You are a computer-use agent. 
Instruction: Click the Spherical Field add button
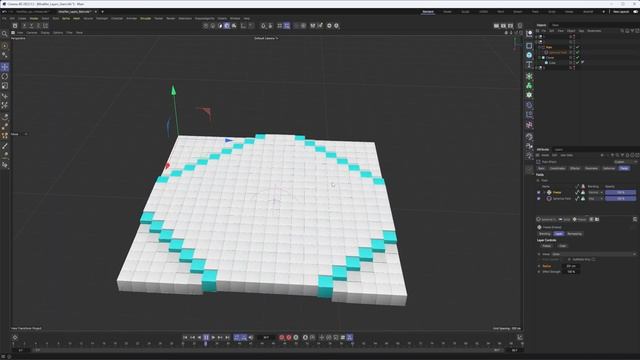[x=546, y=219]
